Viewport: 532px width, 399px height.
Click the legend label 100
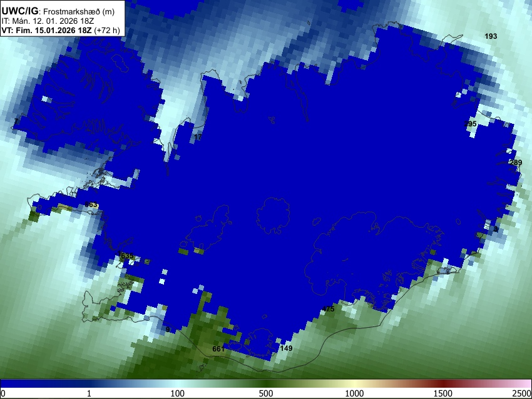click(177, 393)
